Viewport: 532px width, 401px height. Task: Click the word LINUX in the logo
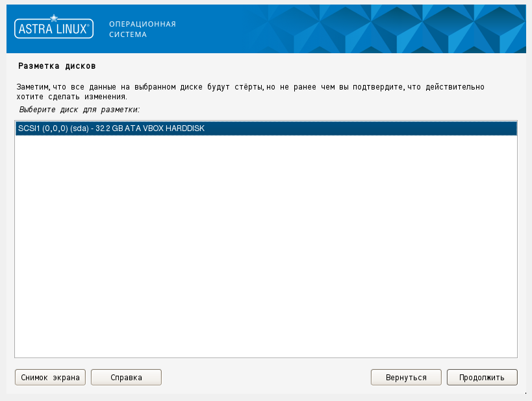tap(71, 29)
